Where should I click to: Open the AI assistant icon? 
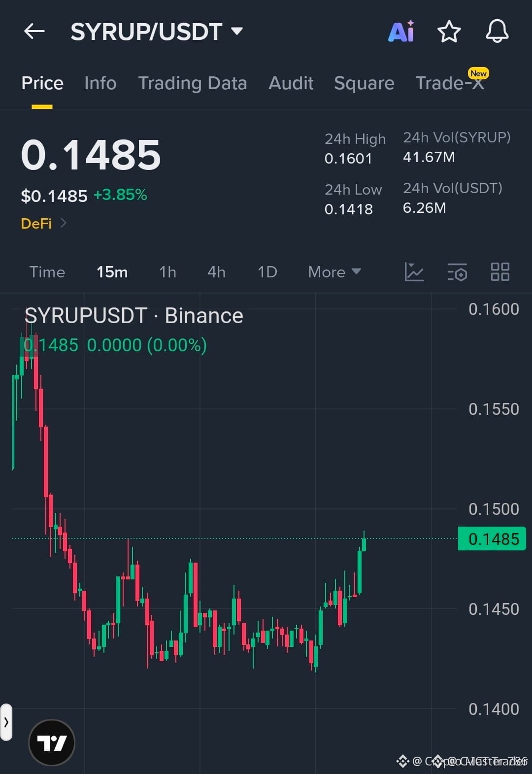401,32
